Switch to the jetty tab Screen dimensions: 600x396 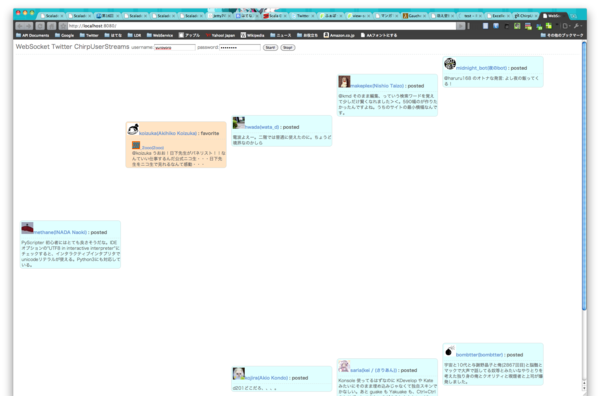[x=219, y=16]
